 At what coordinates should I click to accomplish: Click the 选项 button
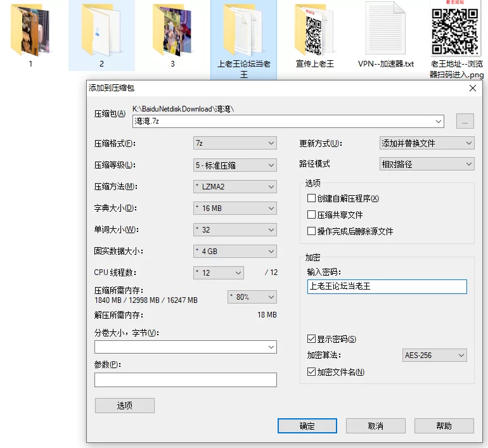124,406
